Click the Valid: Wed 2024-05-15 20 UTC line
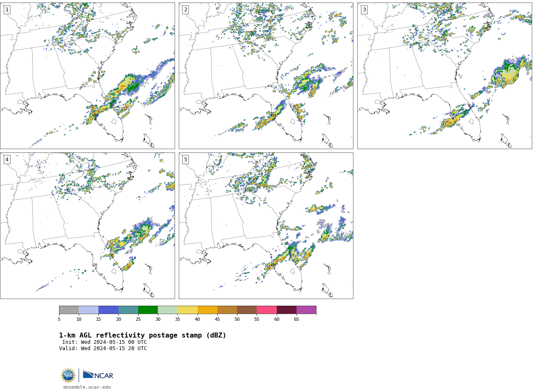The height and width of the screenshot is (392, 536). click(103, 348)
